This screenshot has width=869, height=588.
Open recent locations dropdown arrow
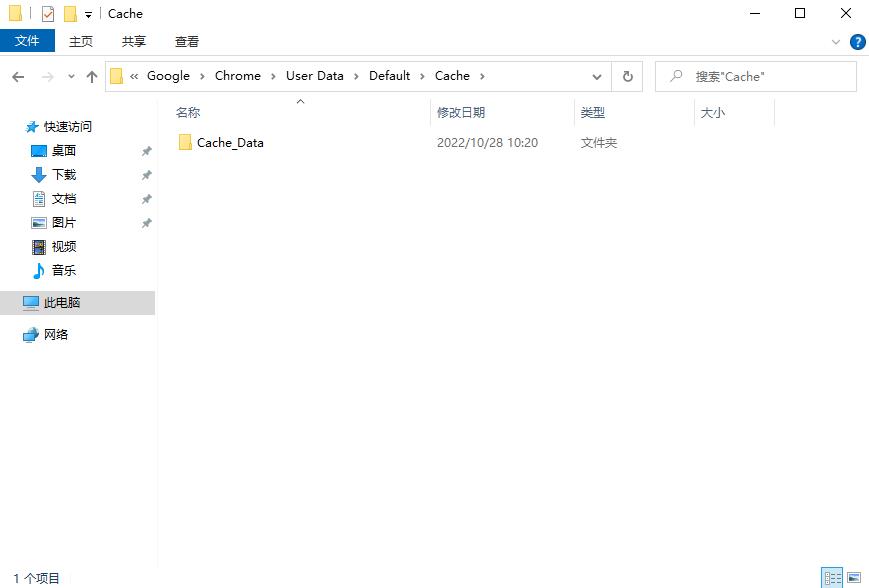coord(71,76)
